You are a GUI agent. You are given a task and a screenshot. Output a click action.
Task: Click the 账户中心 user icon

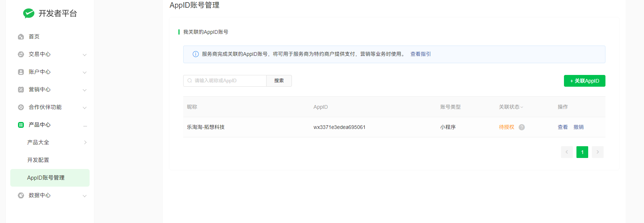coord(21,72)
